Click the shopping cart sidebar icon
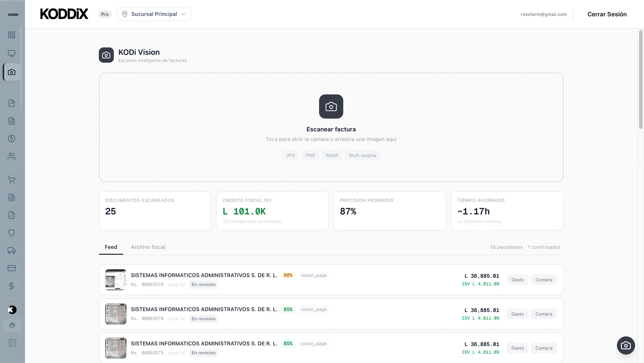The image size is (644, 363). click(12, 180)
